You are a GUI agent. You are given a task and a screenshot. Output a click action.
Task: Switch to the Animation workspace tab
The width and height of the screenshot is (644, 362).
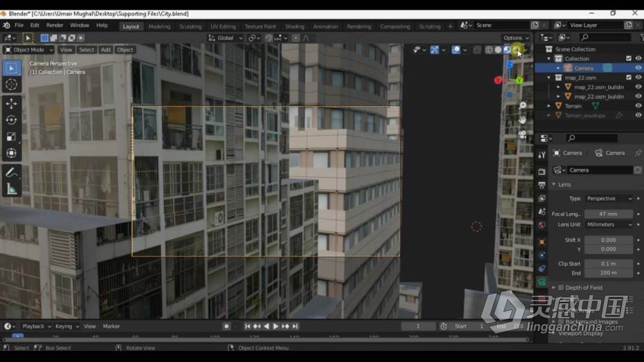tap(325, 26)
